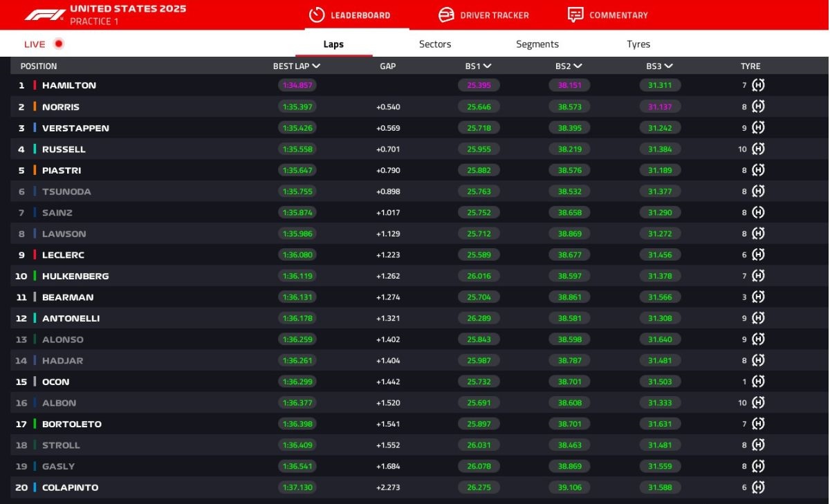Click the Driver Tracker helmet icon
830x504 pixels.
tap(447, 15)
